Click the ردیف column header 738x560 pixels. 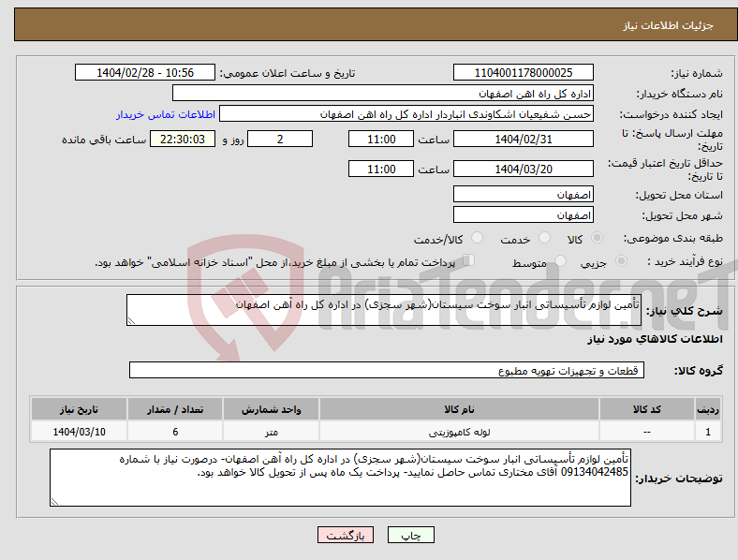(708, 409)
